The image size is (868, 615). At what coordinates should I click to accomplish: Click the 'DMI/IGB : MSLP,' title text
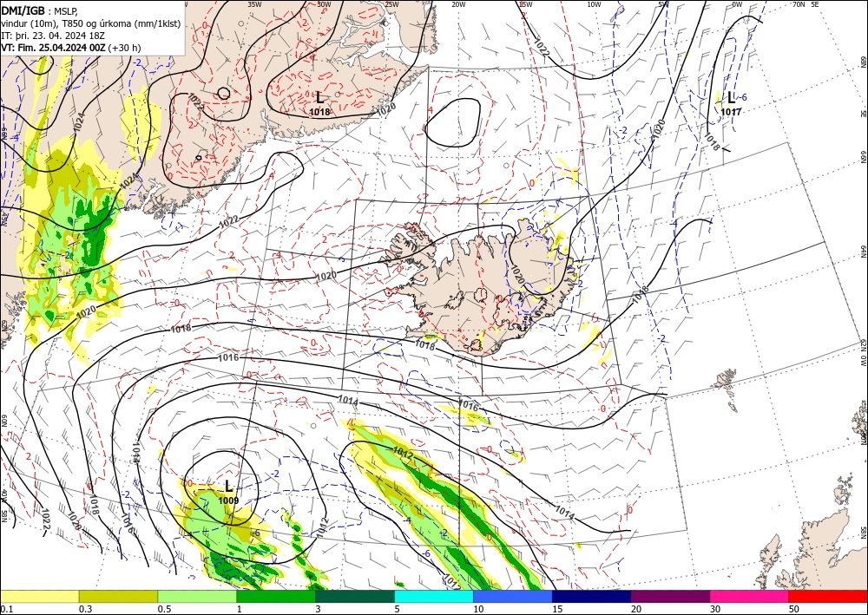[x=39, y=10]
